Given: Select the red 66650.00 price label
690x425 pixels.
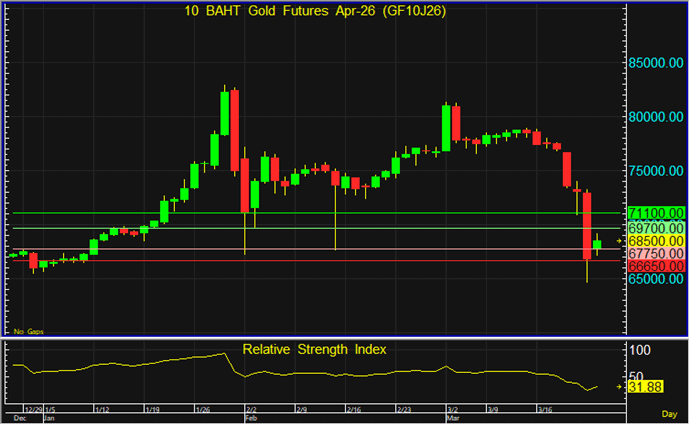Looking at the screenshot, I should (656, 267).
